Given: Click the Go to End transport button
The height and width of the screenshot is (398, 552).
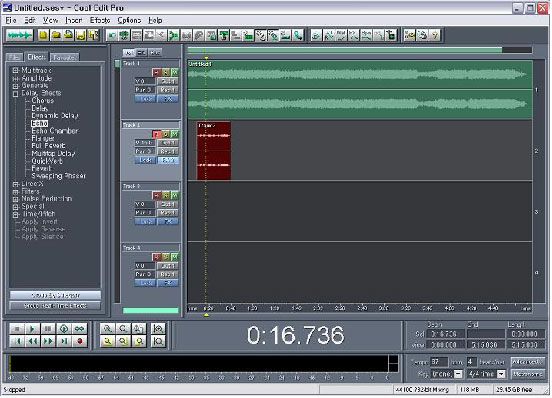Looking at the screenshot, I should pos(64,341).
